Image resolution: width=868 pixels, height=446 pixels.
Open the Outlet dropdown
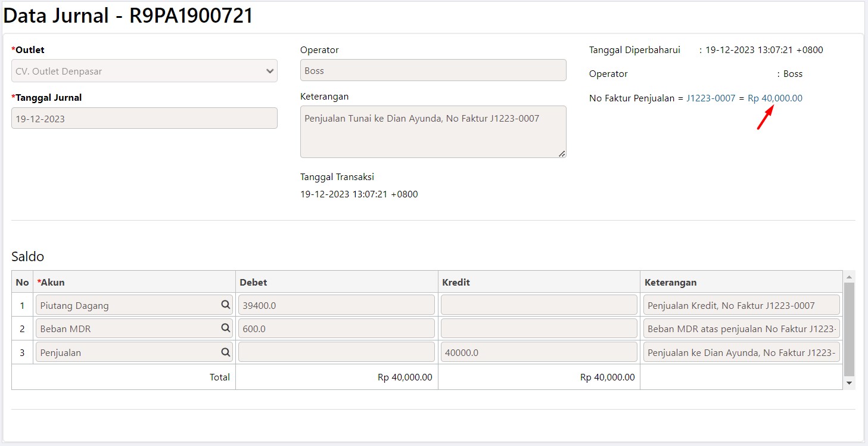point(144,71)
